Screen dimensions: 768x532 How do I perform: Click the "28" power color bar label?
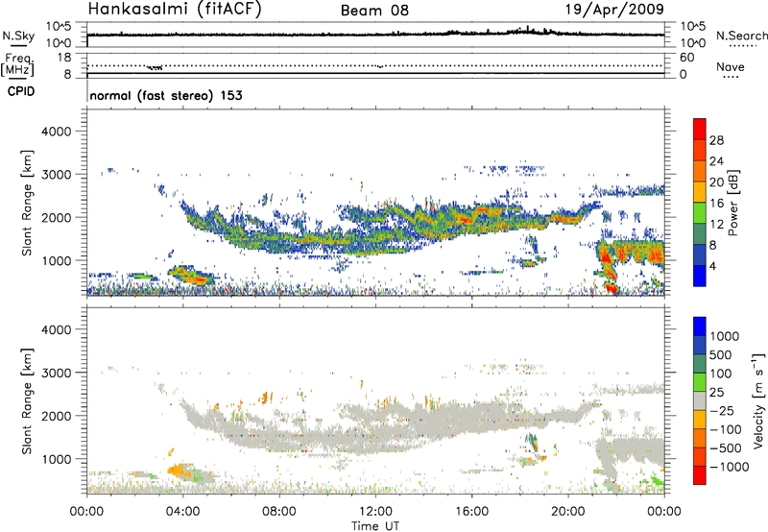tap(716, 140)
